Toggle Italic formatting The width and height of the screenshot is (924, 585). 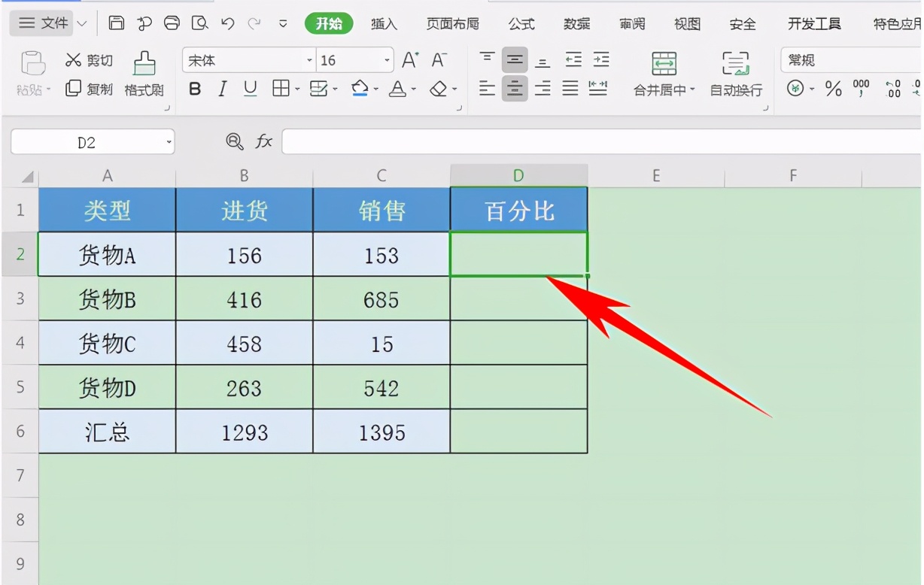point(222,89)
